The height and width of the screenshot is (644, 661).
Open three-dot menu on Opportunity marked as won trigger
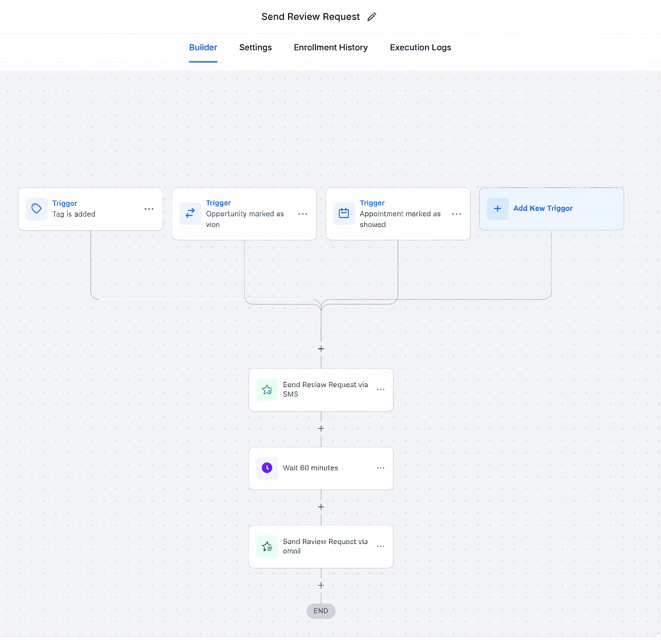tap(302, 214)
